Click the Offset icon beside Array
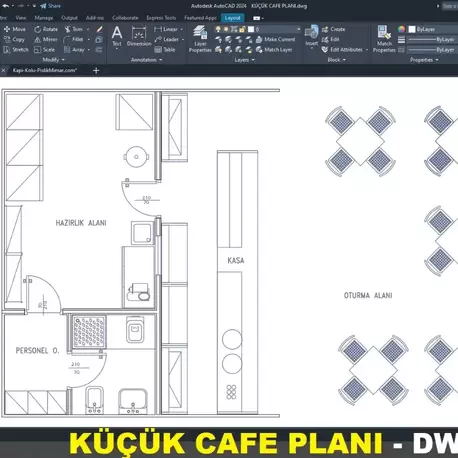The width and height of the screenshot is (458, 458). point(99,50)
